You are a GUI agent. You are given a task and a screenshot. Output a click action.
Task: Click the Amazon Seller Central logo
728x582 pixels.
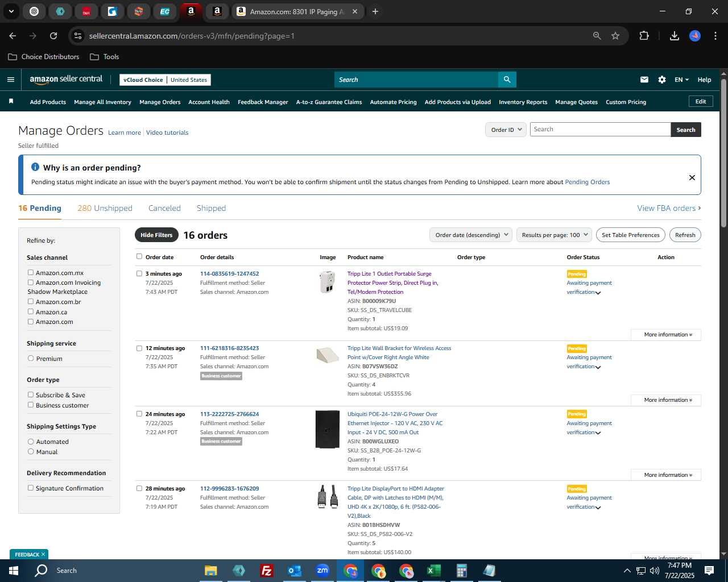pyautogui.click(x=66, y=80)
